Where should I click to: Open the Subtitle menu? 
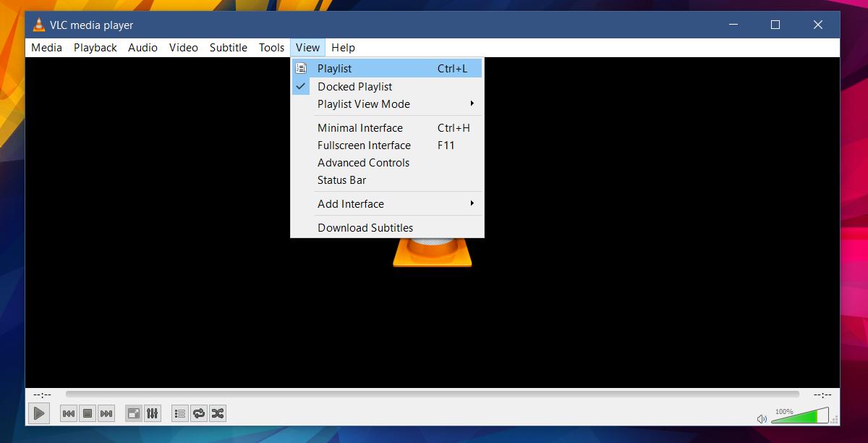(x=229, y=48)
